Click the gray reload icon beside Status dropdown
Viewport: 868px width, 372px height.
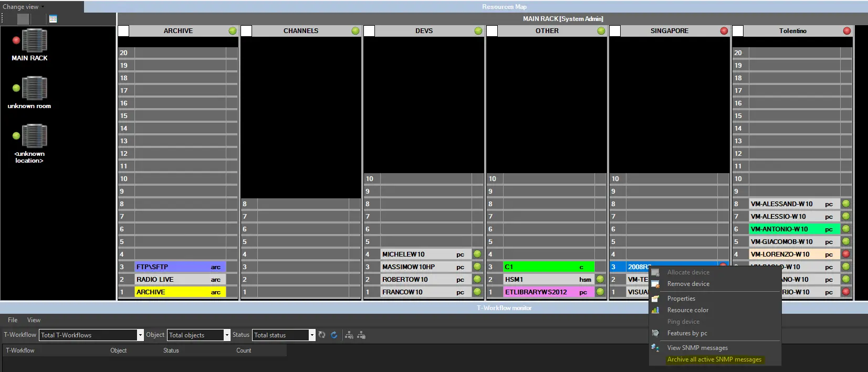tap(322, 335)
